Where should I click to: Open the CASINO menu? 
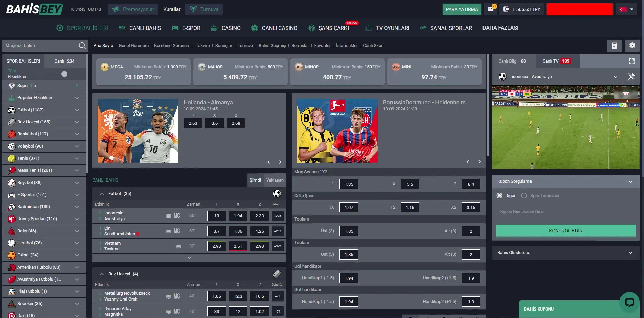(226, 28)
